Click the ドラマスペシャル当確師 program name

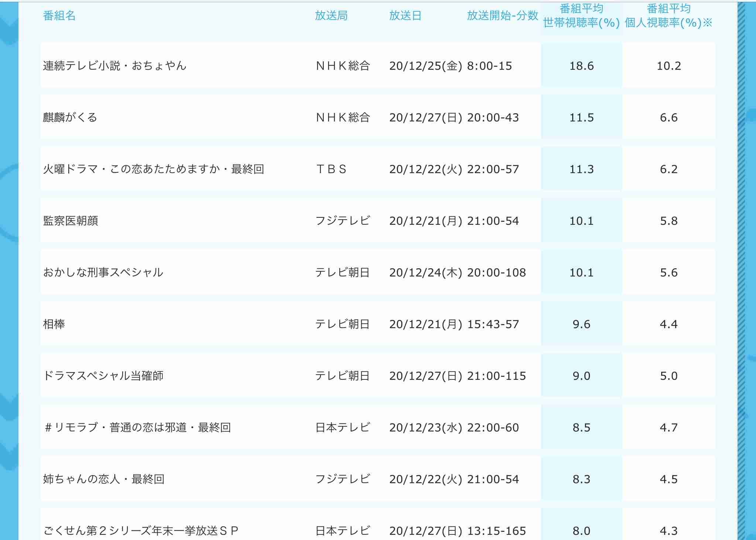click(103, 376)
